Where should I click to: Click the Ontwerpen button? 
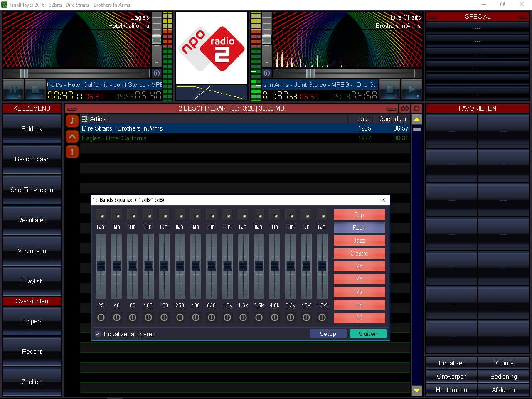[x=452, y=377]
